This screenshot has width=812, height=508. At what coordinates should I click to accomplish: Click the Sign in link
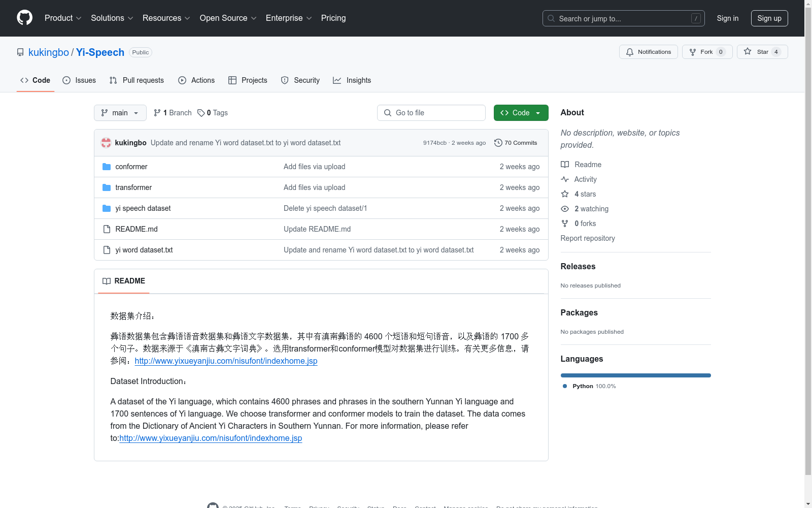coord(728,18)
